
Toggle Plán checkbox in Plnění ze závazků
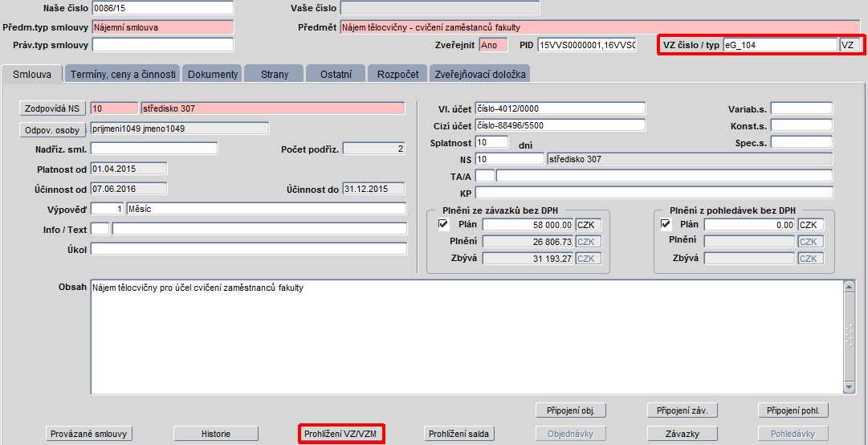coord(443,224)
